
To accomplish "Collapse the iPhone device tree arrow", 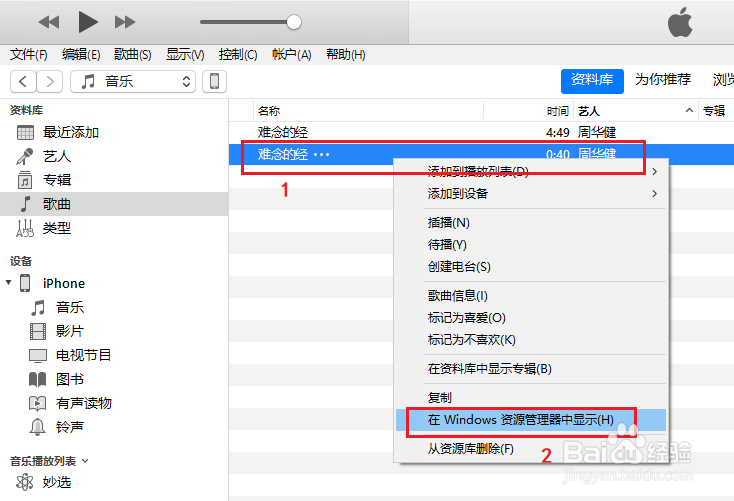I will pos(8,282).
